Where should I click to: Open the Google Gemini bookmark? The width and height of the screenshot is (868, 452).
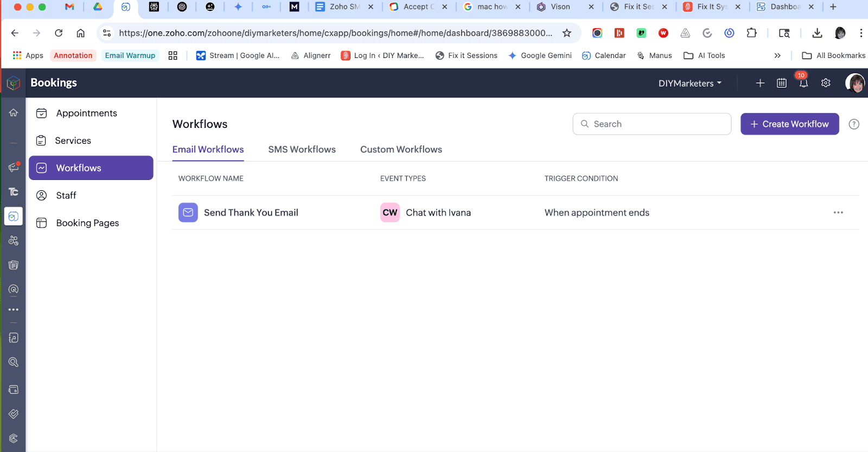click(540, 55)
